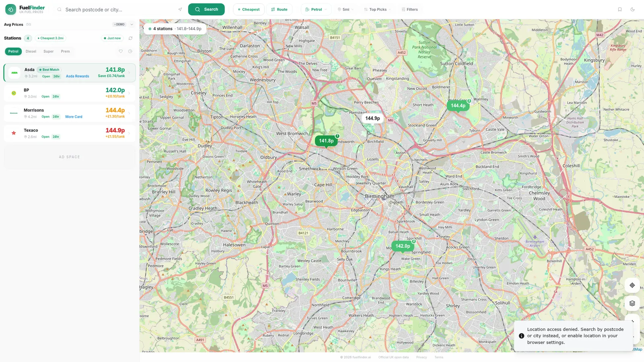
Task: Toggle the Route mode button
Action: [279, 9]
